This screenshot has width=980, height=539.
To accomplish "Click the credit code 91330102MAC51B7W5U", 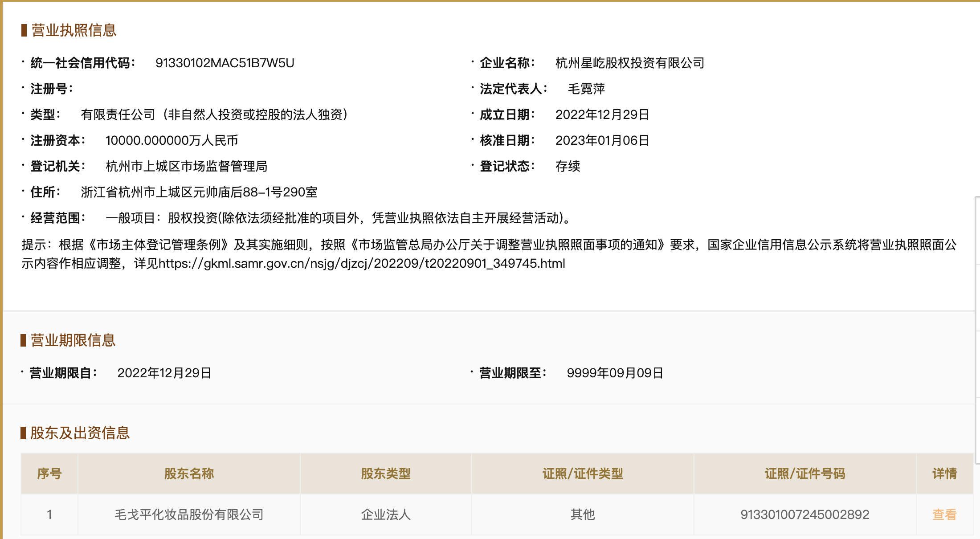I will coord(225,63).
